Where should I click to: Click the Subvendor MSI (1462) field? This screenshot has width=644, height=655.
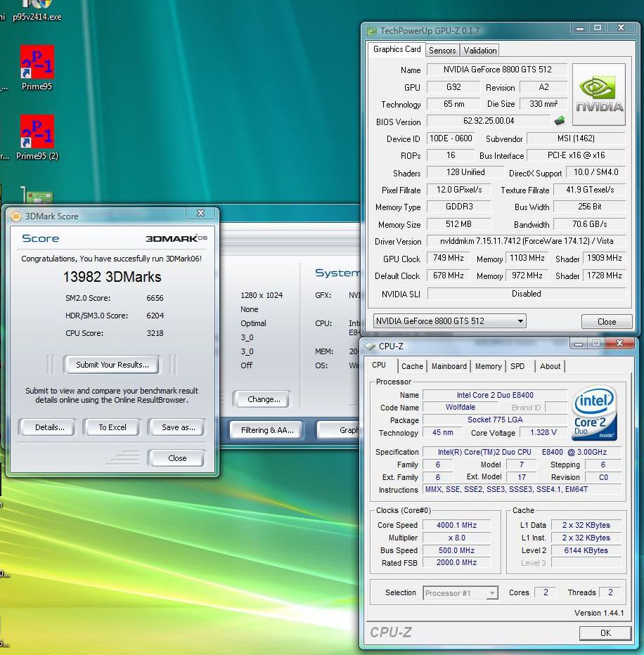tap(576, 138)
